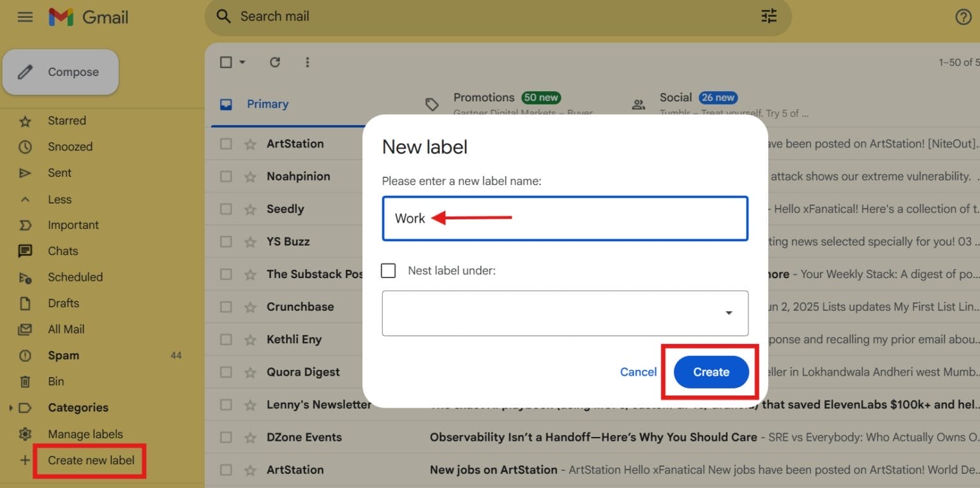Open the Gmail main menu (hamburger icon)
This screenshot has width=980, height=488.
[x=25, y=17]
